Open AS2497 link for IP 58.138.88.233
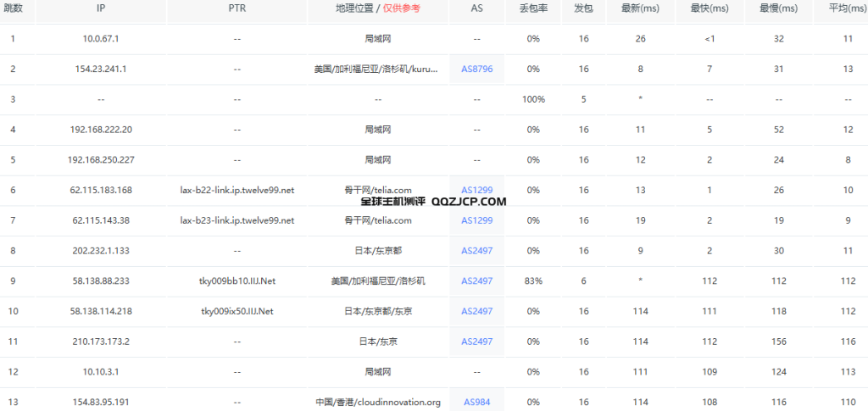Image resolution: width=868 pixels, height=411 pixels. (476, 281)
